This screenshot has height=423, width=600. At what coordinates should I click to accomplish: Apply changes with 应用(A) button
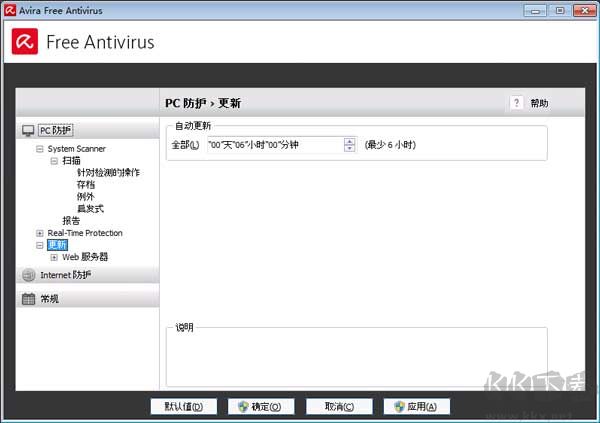[x=417, y=406]
